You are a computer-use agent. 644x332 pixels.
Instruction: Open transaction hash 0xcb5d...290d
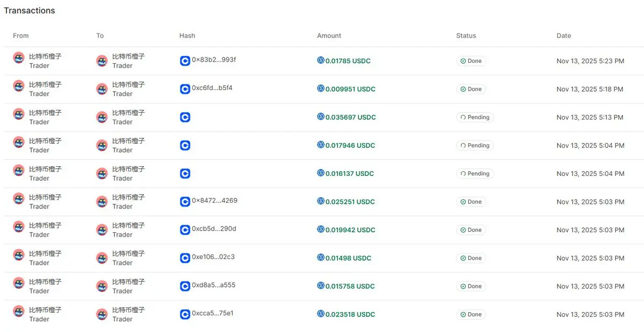pos(214,229)
